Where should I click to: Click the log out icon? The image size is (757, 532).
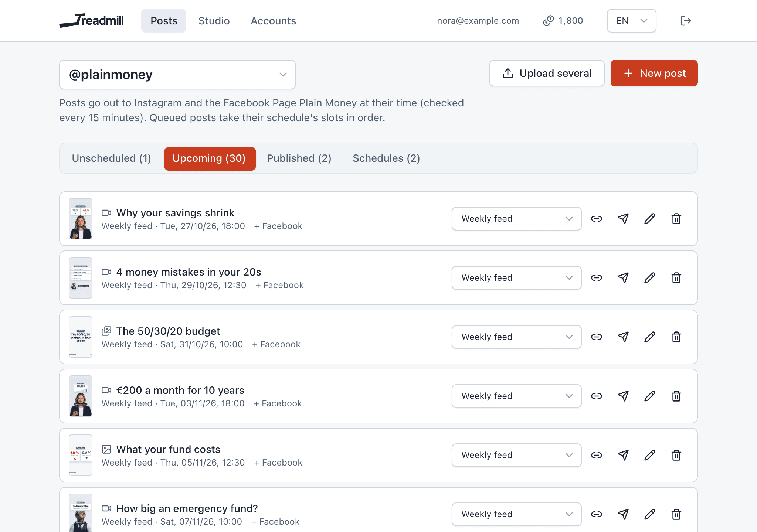click(686, 21)
